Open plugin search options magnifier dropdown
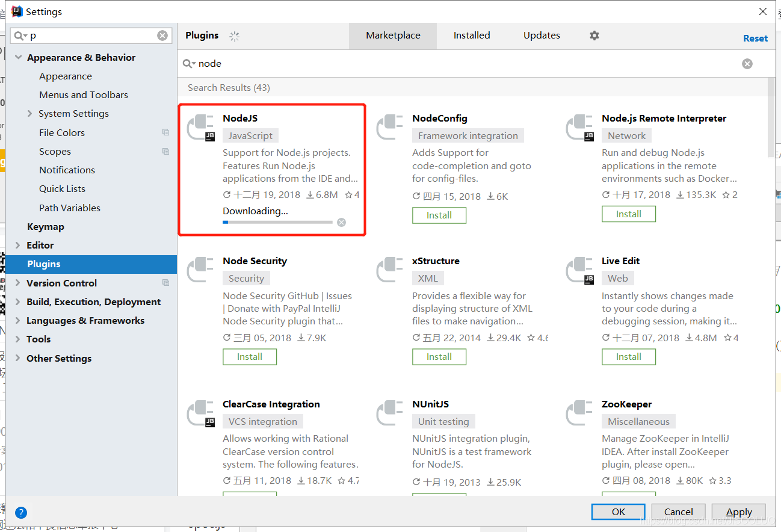 coord(189,64)
